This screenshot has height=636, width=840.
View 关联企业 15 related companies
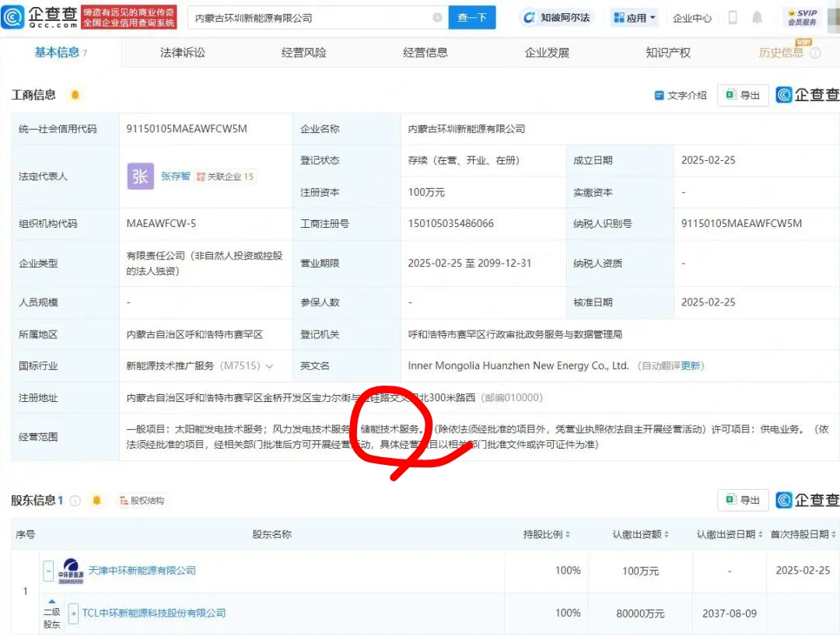225,176
